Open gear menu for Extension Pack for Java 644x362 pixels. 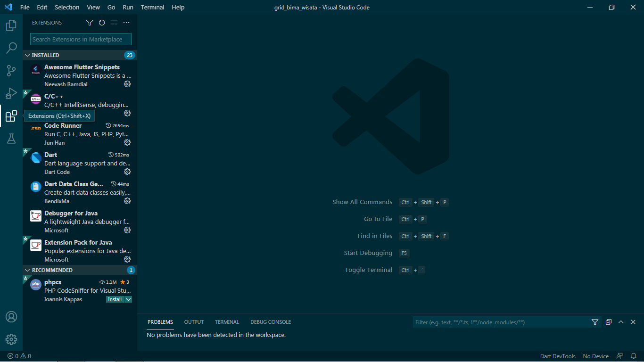[x=127, y=259]
